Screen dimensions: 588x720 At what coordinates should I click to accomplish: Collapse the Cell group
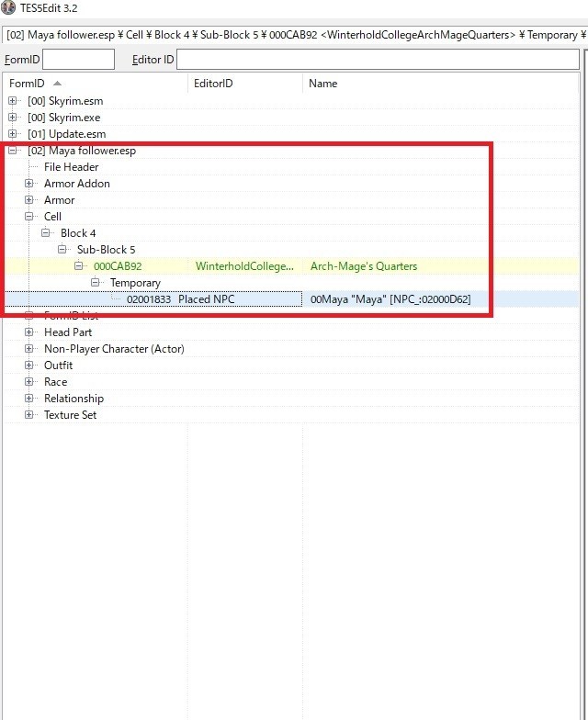coord(29,217)
